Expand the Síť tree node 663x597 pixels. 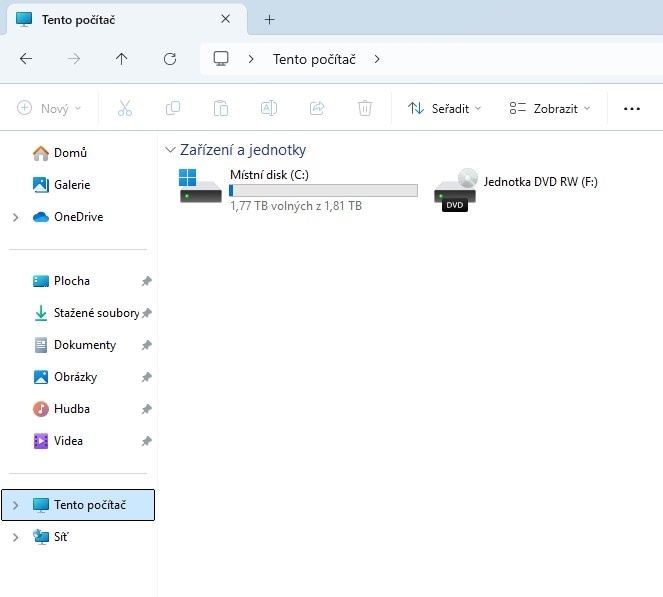point(15,537)
